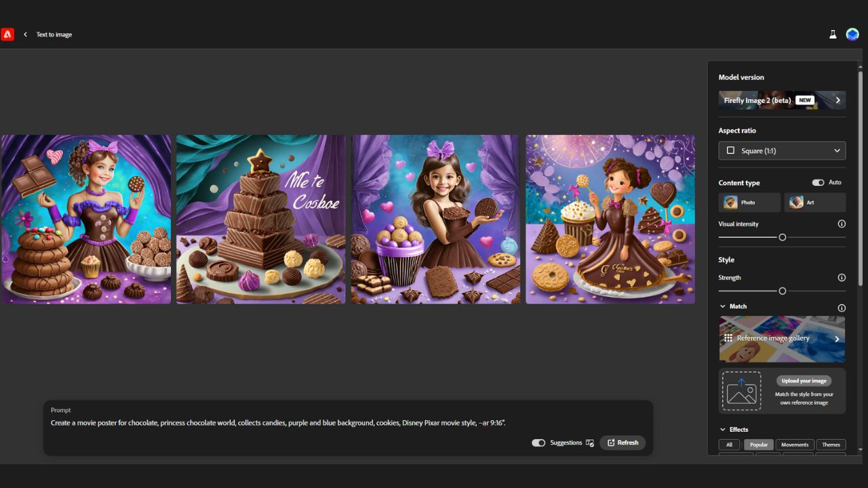Open the beta flask icon
Viewport: 868px width, 488px height.
(833, 35)
